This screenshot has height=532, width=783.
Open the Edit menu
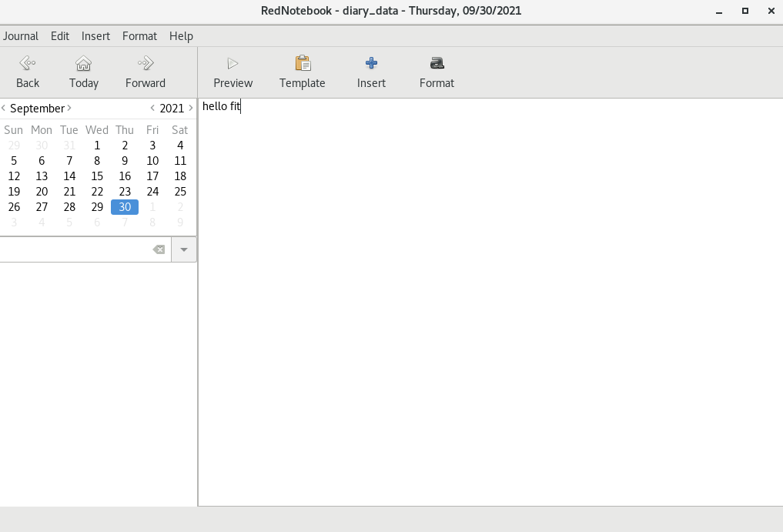[59, 35]
